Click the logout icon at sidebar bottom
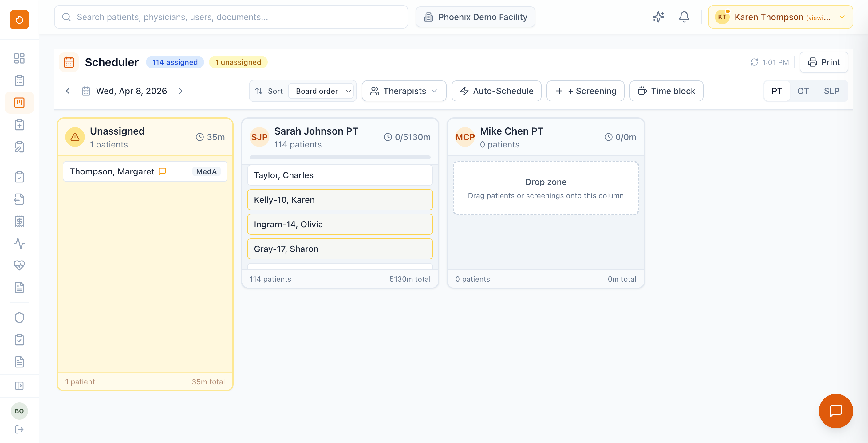Viewport: 868px width, 443px height. [19, 429]
